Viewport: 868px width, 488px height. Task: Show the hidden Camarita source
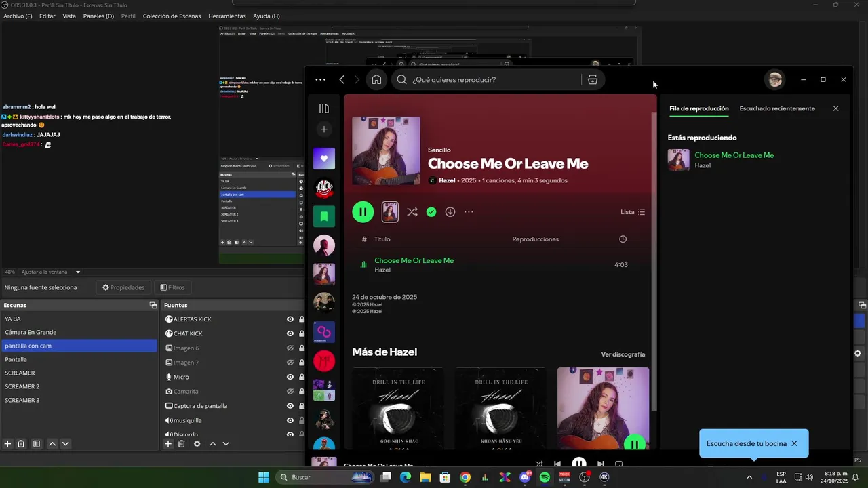coord(290,392)
